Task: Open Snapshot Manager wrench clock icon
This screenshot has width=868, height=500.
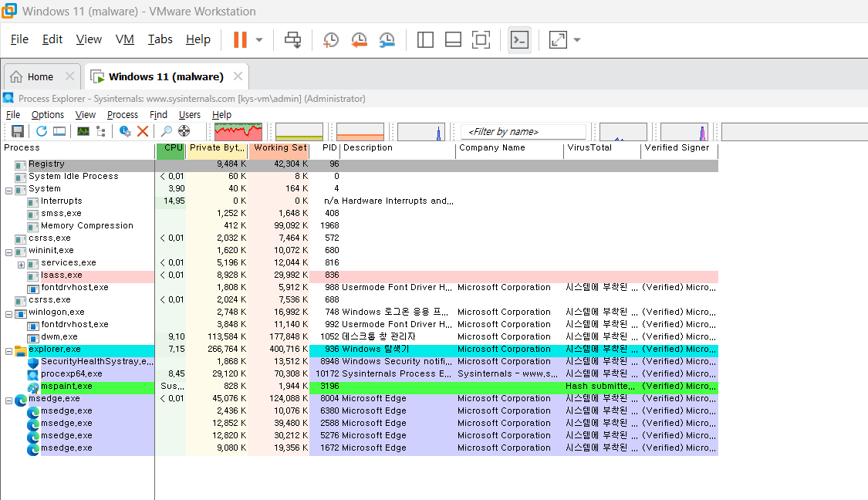Action: [x=387, y=40]
